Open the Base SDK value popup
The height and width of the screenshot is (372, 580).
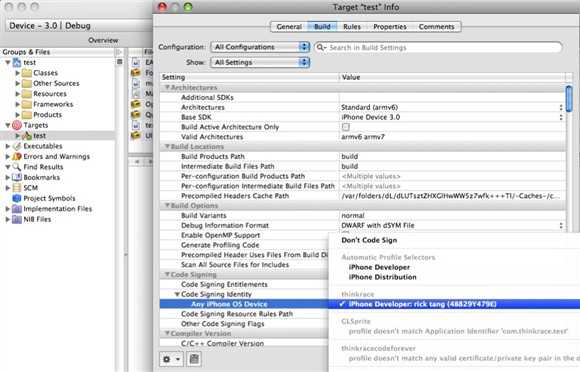(561, 117)
